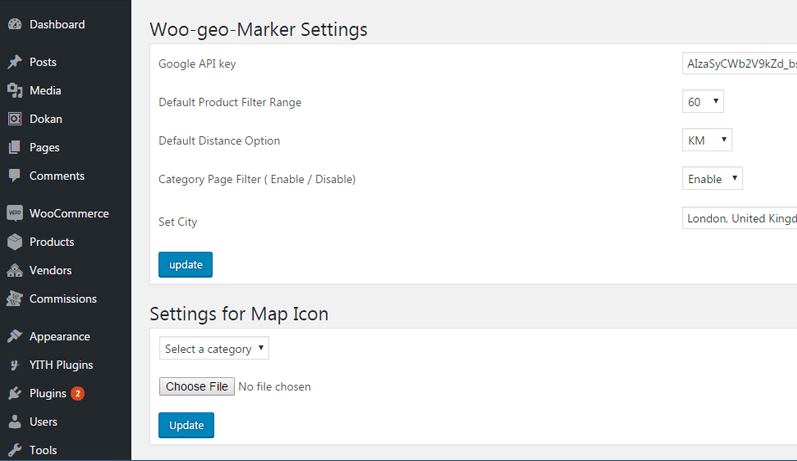Click the Media library icon
797x461 pixels.
(x=15, y=90)
